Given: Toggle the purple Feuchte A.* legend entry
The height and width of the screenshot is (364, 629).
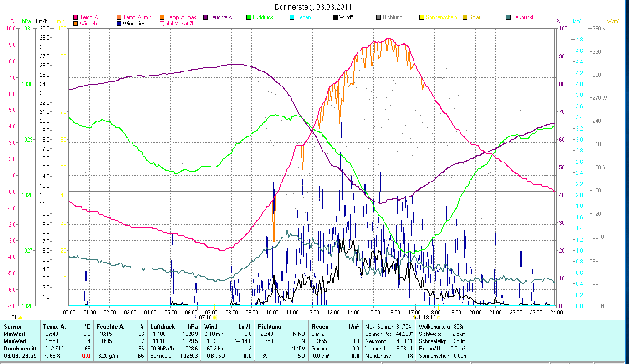Looking at the screenshot, I should (205, 17).
